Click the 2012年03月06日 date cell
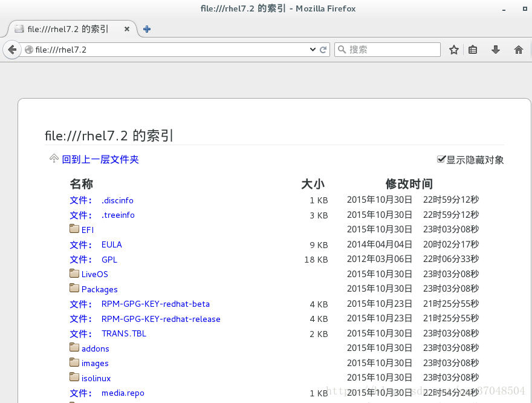The width and height of the screenshot is (532, 403). coord(379,259)
